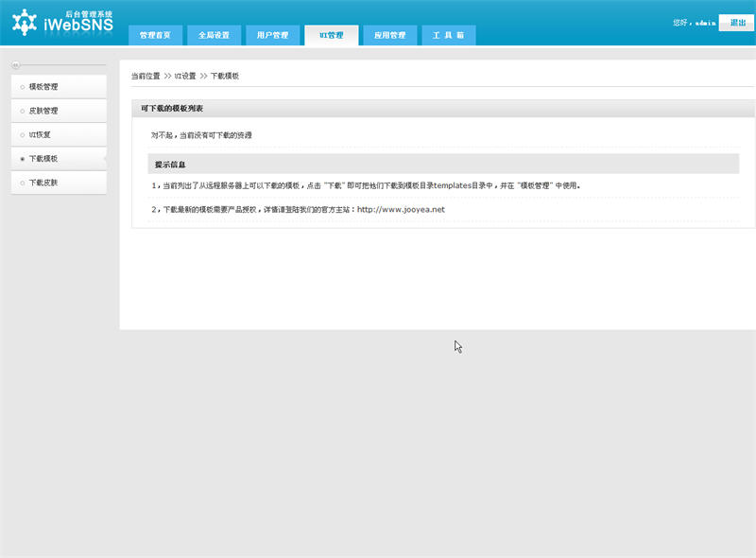Click the bullet icon beside 模板管理
Viewport: 756px width, 558px height.
(x=22, y=87)
